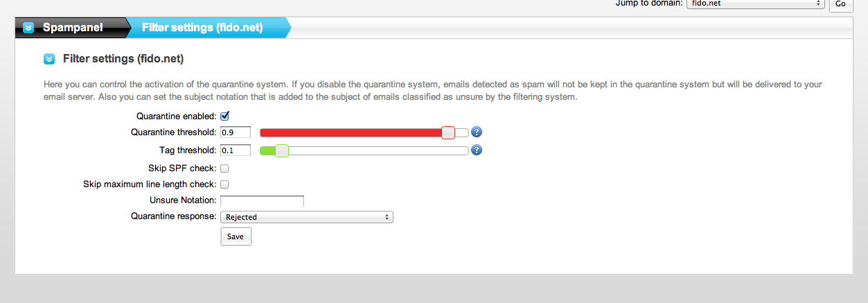
Task: Click the Quarantine threshold value field
Action: click(235, 132)
